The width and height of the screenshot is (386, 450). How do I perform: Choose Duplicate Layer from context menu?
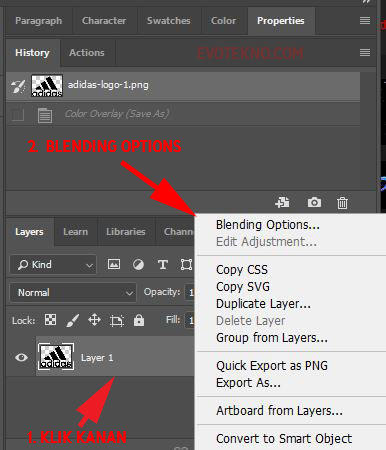pos(263,304)
